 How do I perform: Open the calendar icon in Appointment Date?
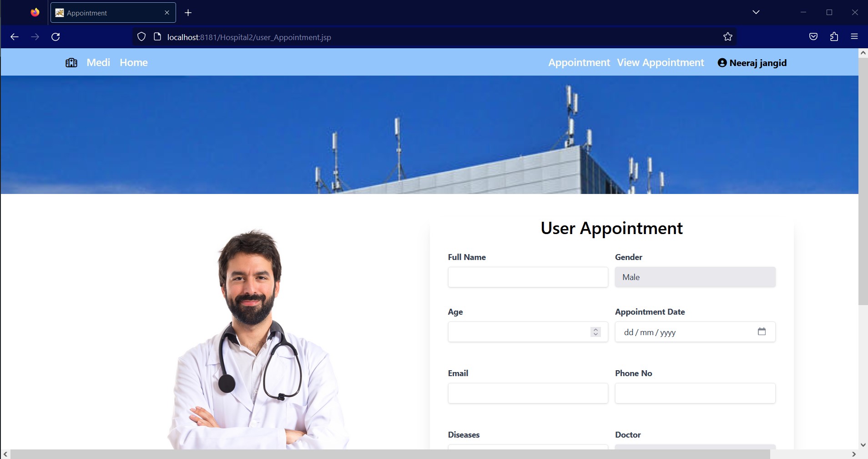point(762,331)
